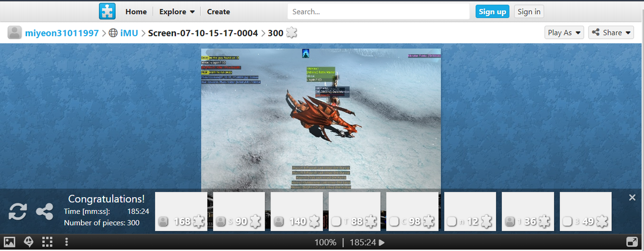The height and width of the screenshot is (251, 644).
Task: Close the Congratulations panel
Action: tap(632, 198)
